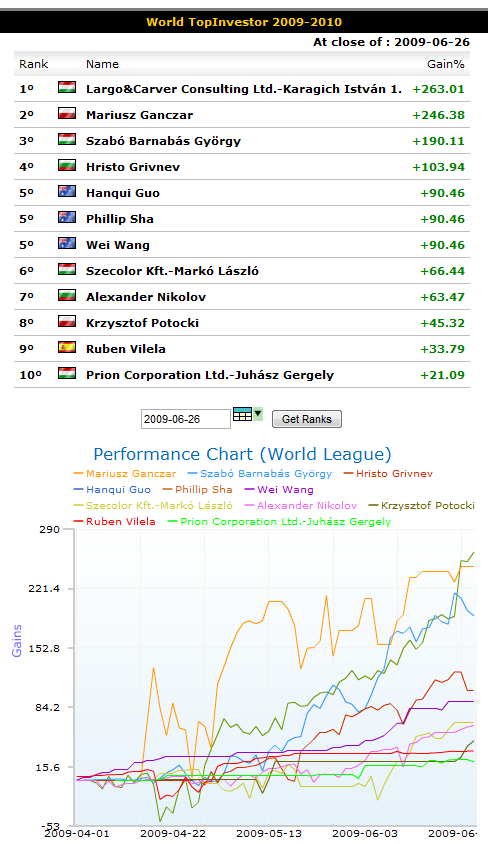This screenshot has height=844, width=488.
Task: Click Hungary flag beside Prion Corporation
Action: coord(67,372)
